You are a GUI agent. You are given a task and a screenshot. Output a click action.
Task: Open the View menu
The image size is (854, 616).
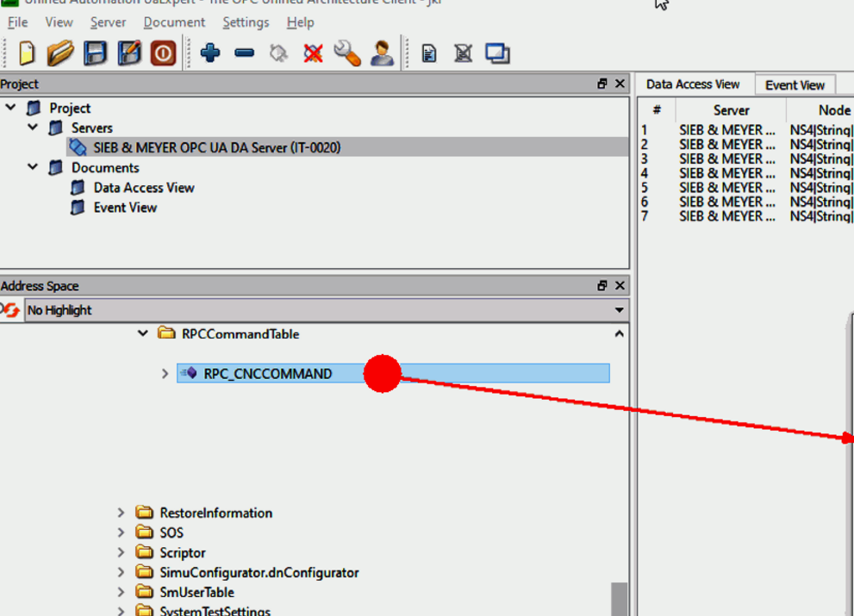coord(59,22)
